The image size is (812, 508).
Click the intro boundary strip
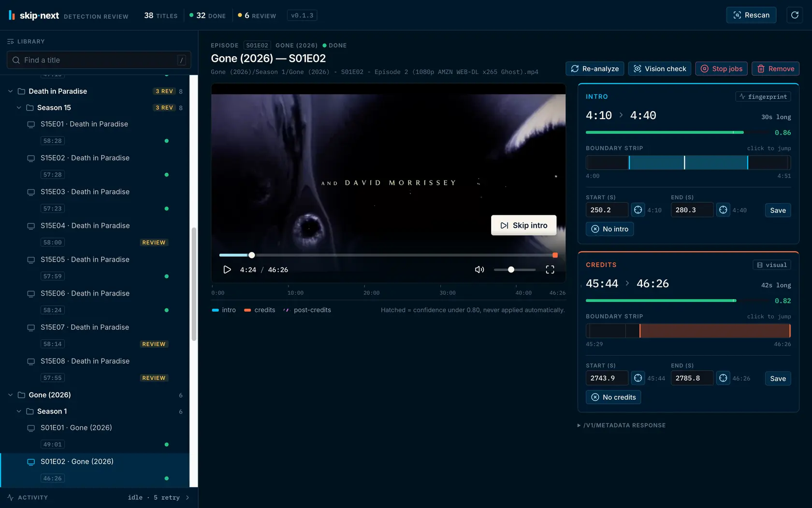(688, 163)
